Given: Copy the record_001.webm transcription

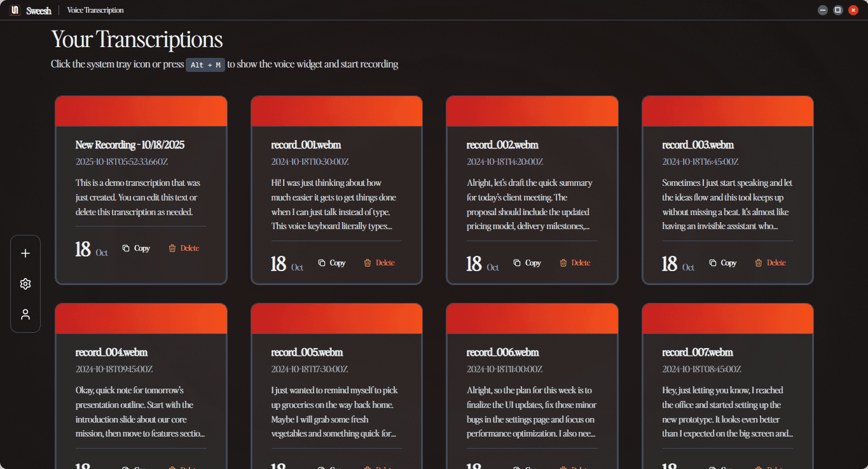Looking at the screenshot, I should 331,262.
